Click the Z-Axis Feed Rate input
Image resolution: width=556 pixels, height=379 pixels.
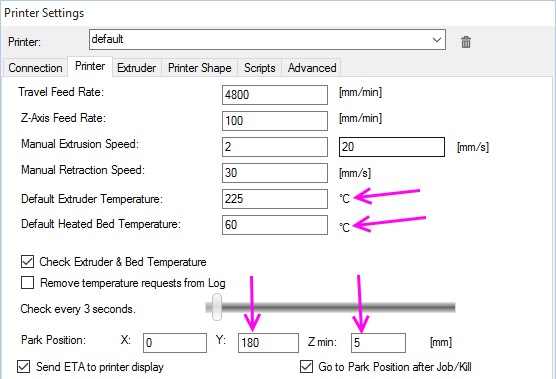coord(275,121)
